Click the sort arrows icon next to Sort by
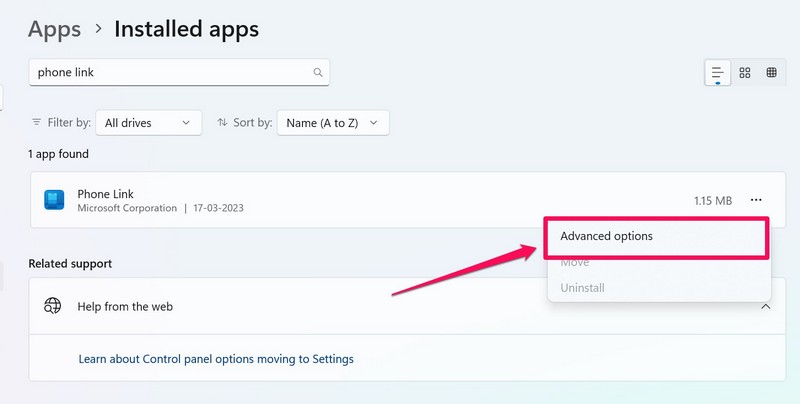 coord(222,123)
